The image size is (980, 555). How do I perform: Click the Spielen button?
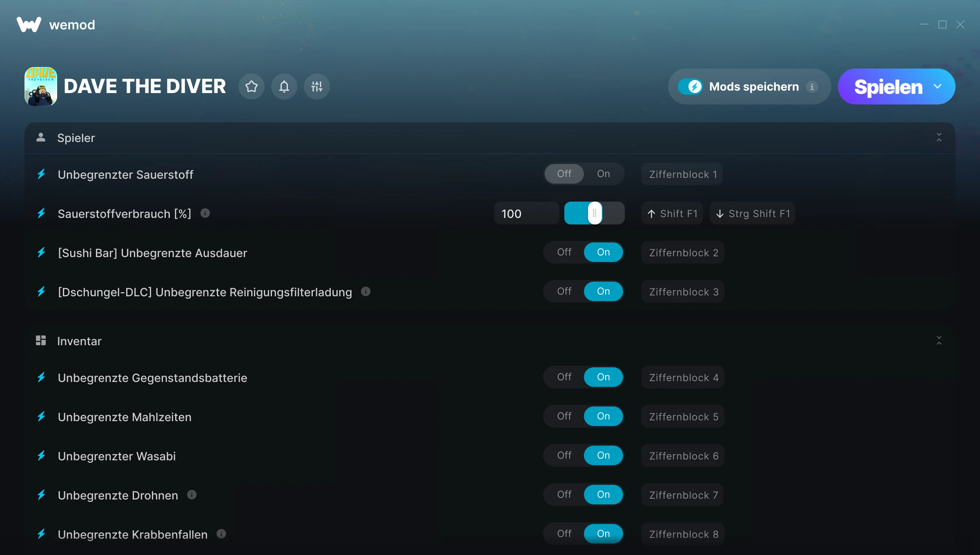click(x=888, y=87)
